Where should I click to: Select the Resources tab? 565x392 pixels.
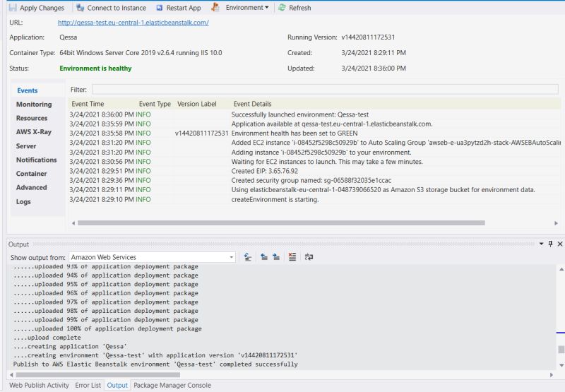pos(32,118)
